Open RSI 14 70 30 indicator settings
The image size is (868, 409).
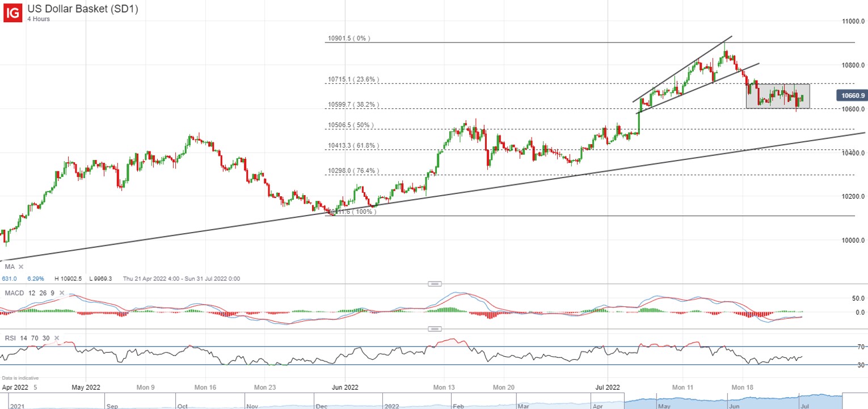(26, 338)
